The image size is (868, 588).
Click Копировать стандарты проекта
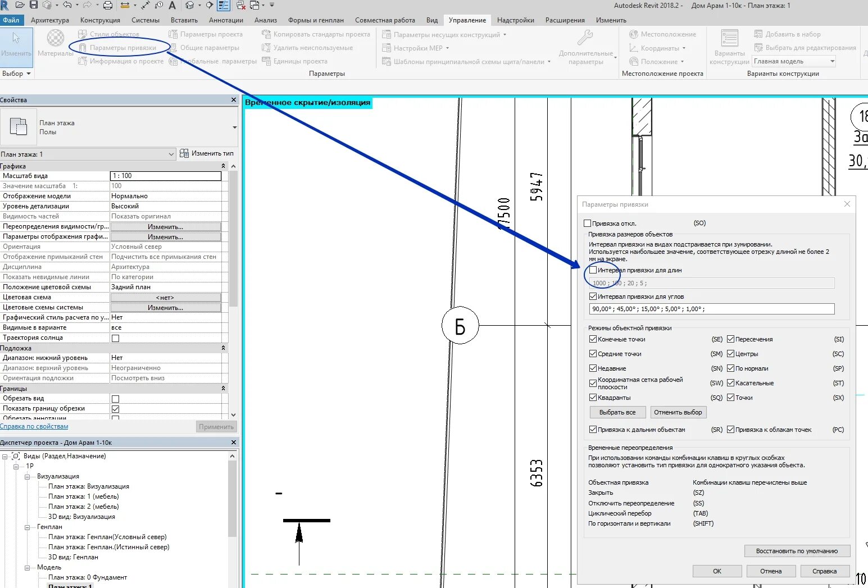316,34
